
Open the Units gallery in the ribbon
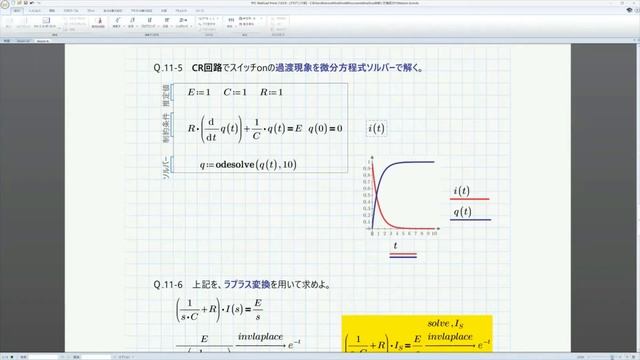point(231,22)
